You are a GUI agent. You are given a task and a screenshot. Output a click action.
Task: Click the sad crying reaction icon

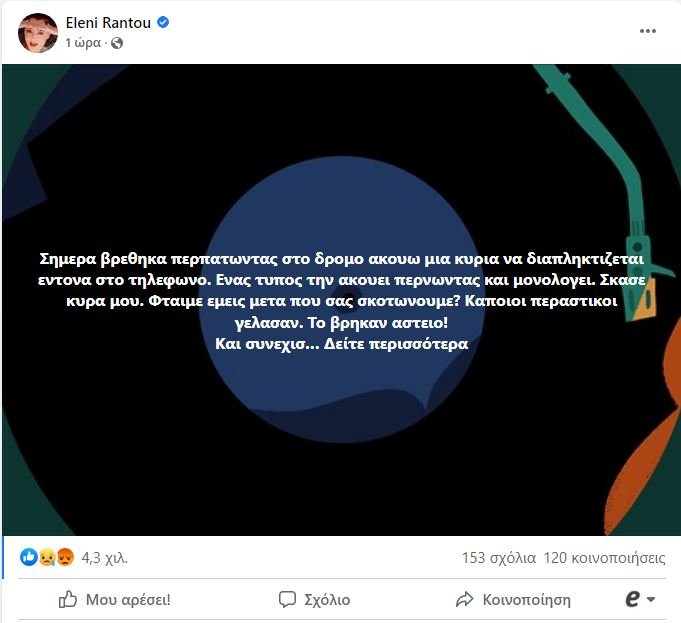click(x=47, y=557)
